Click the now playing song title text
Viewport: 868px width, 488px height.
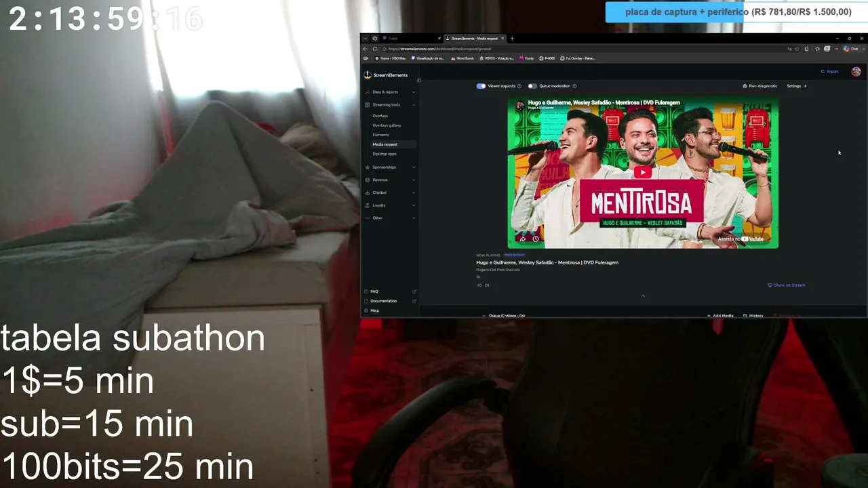tap(547, 262)
